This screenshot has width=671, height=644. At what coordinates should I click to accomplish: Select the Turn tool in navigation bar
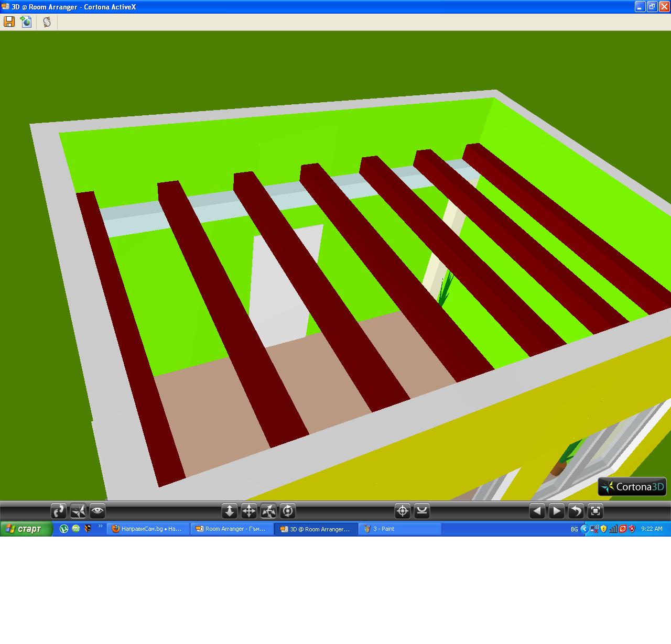coord(268,510)
